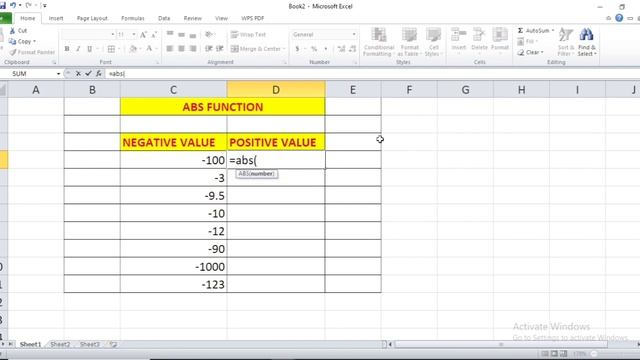Viewport: 640px width, 360px height.
Task: Click the Save icon in Quick Access
Action: pos(3,6)
